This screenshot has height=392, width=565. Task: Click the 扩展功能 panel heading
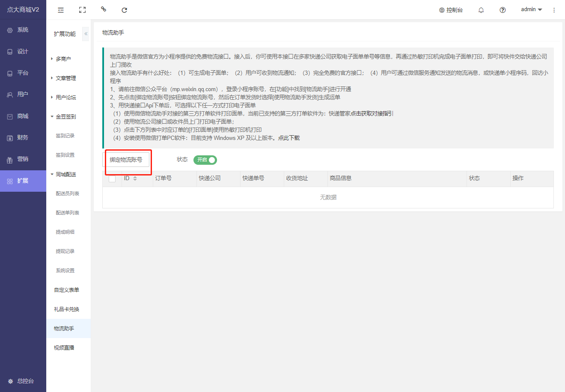tap(65, 34)
